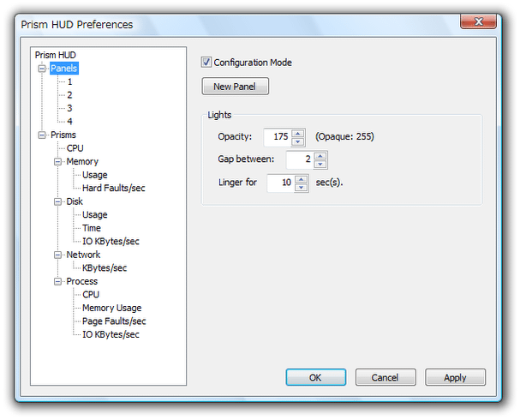
Task: Decrease Opacity with the down arrow
Action: click(x=298, y=141)
